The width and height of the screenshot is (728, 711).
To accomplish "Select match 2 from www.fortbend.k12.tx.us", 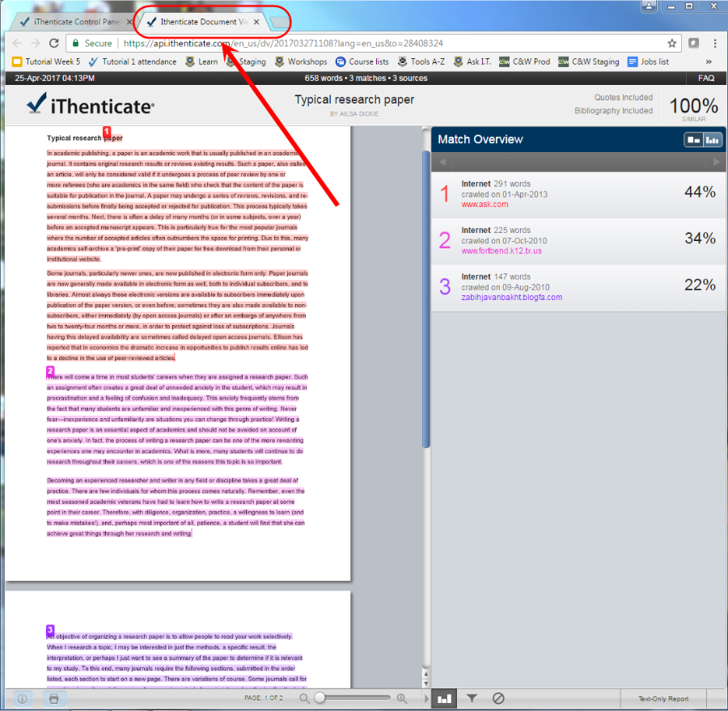I will (x=578, y=241).
